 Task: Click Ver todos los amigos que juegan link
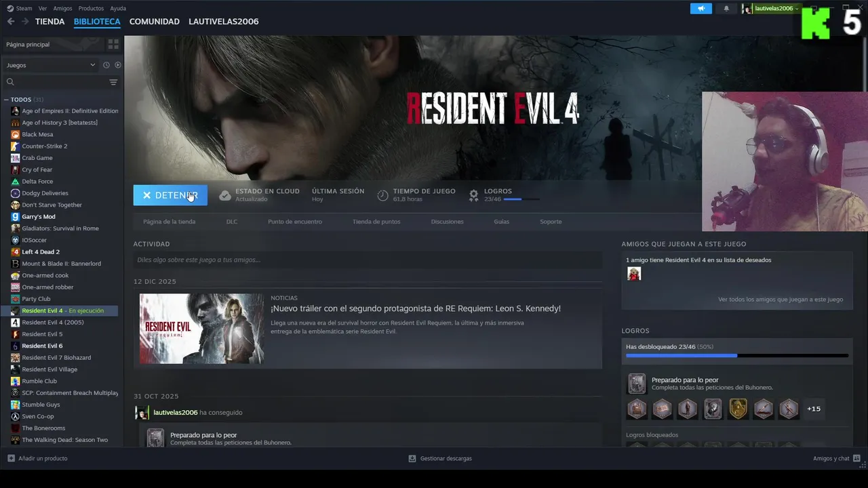781,300
